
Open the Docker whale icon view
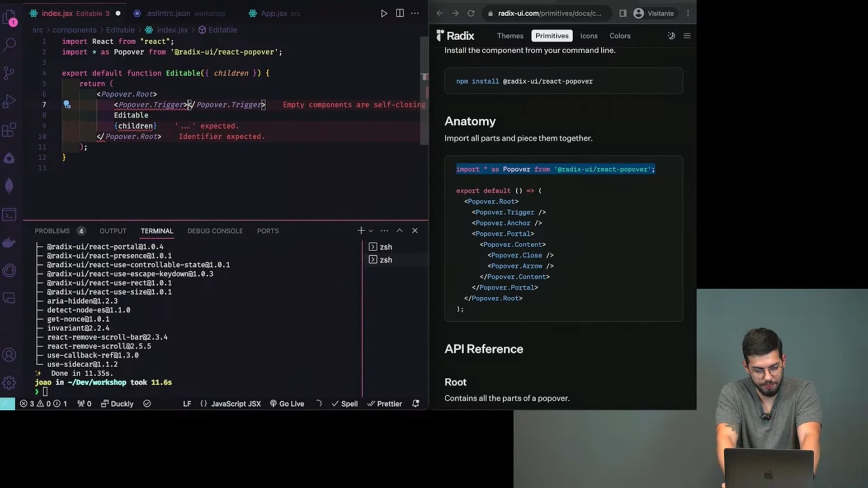click(9, 243)
